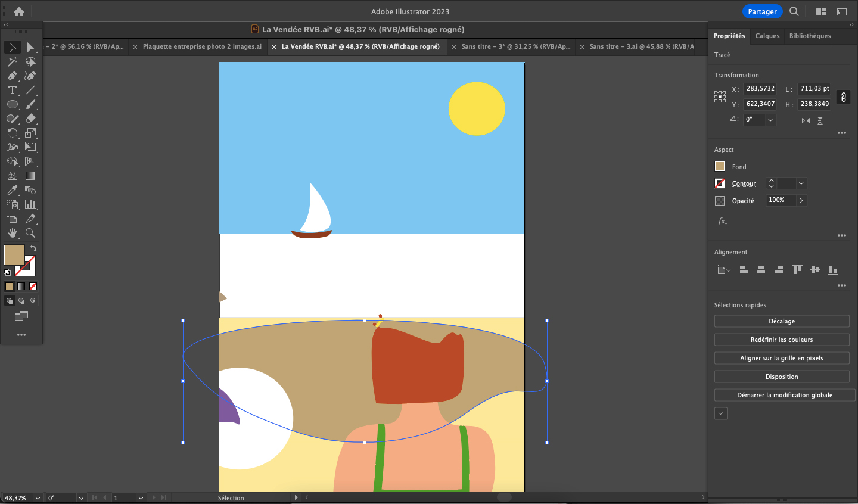Click the Rotate tool
The width and height of the screenshot is (858, 504).
[x=12, y=133]
